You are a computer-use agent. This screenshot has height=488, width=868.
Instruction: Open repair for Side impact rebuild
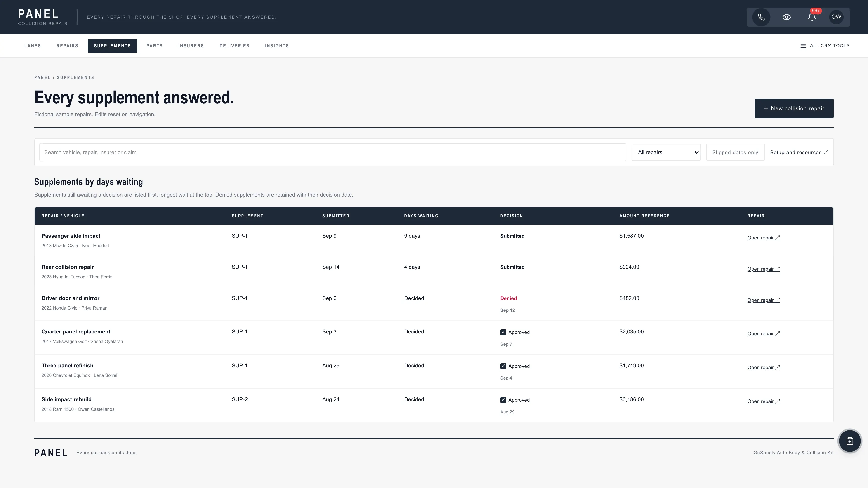coord(764,401)
